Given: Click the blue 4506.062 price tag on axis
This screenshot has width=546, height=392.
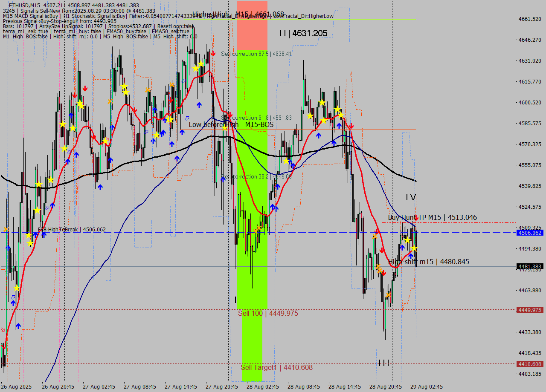Looking at the screenshot, I should pos(529,233).
